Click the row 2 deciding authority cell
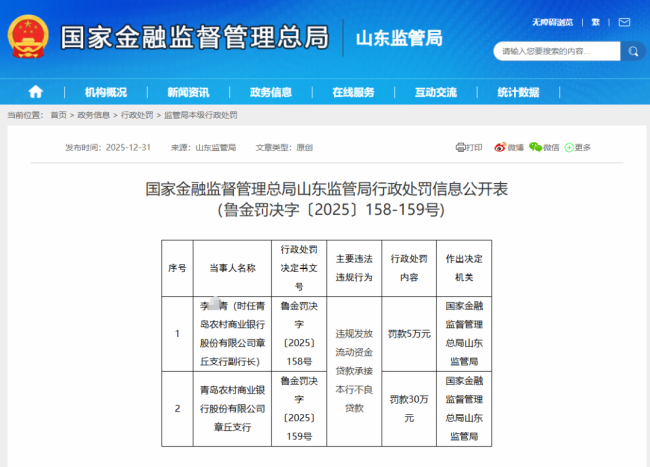The height and width of the screenshot is (467, 650). [464, 409]
